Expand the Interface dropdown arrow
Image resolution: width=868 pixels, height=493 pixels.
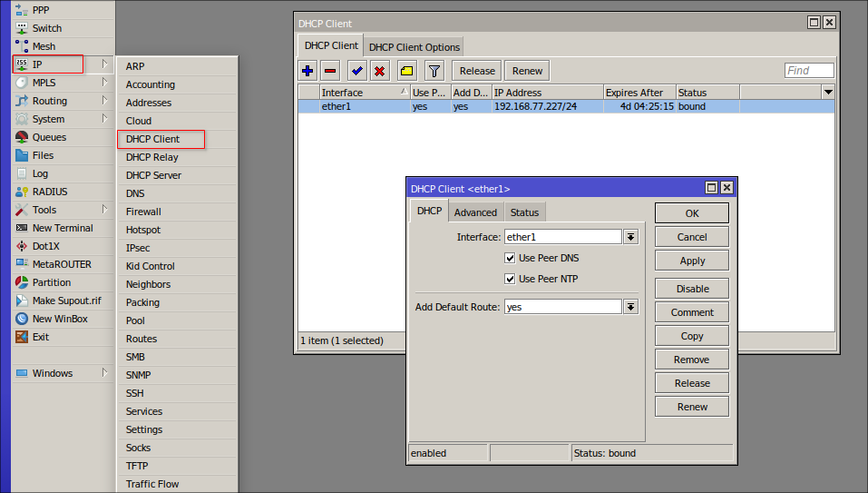[631, 237]
